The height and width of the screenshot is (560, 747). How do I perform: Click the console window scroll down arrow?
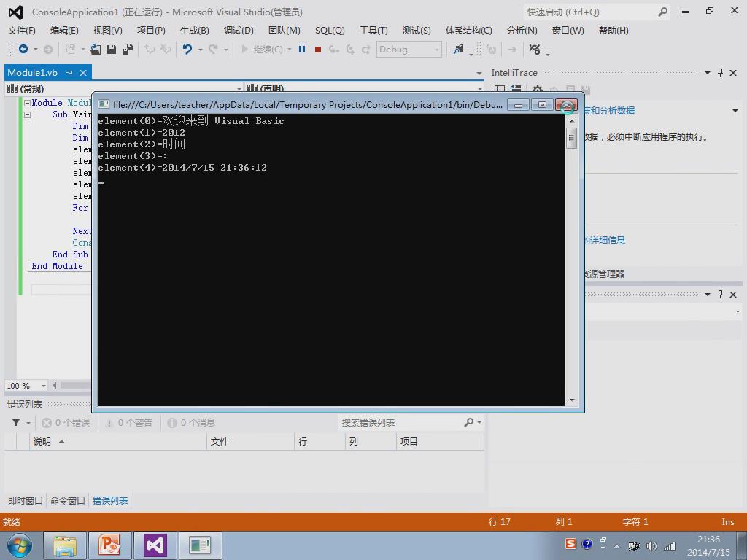coord(572,400)
